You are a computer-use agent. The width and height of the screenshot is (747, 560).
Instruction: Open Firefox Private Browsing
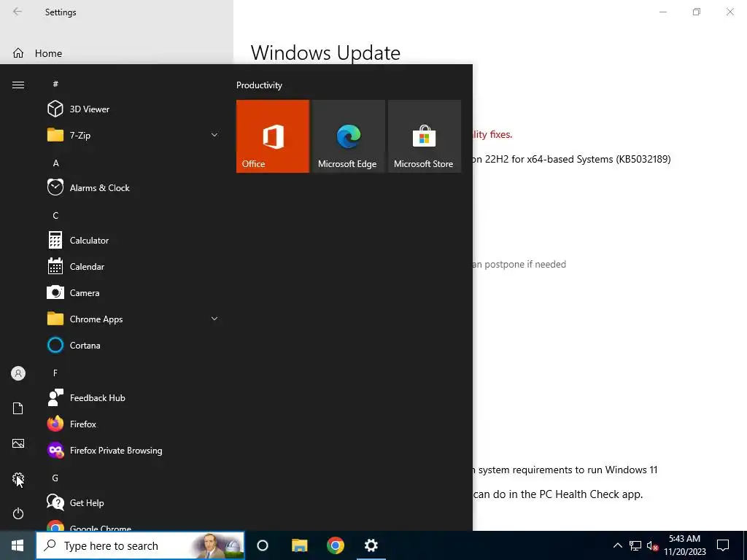(x=133, y=450)
